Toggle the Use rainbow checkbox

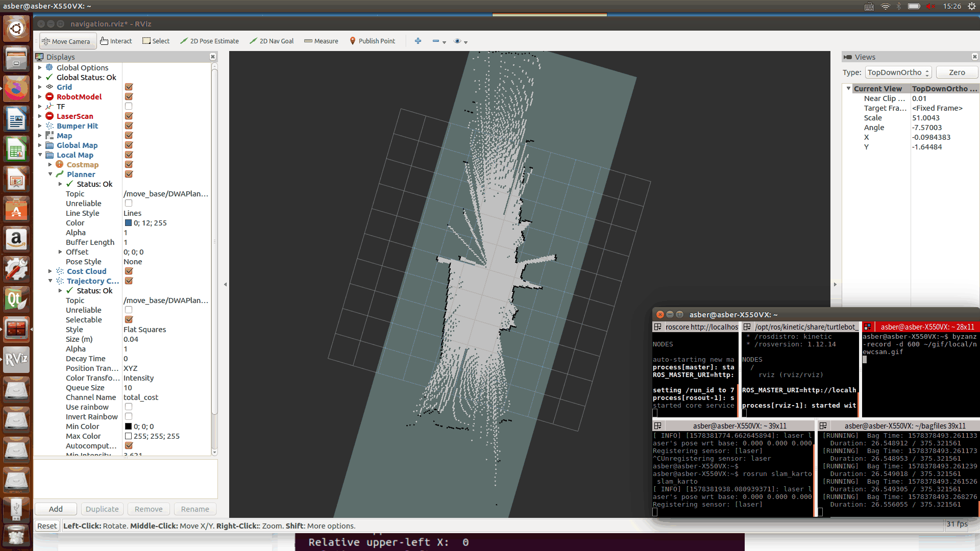click(x=129, y=407)
